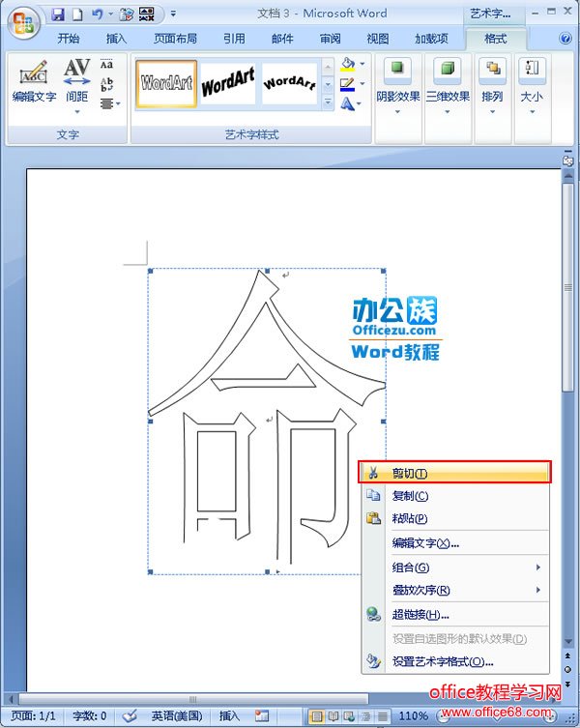Click the previous page double-arrow button
This screenshot has height=728, width=580.
[x=568, y=656]
